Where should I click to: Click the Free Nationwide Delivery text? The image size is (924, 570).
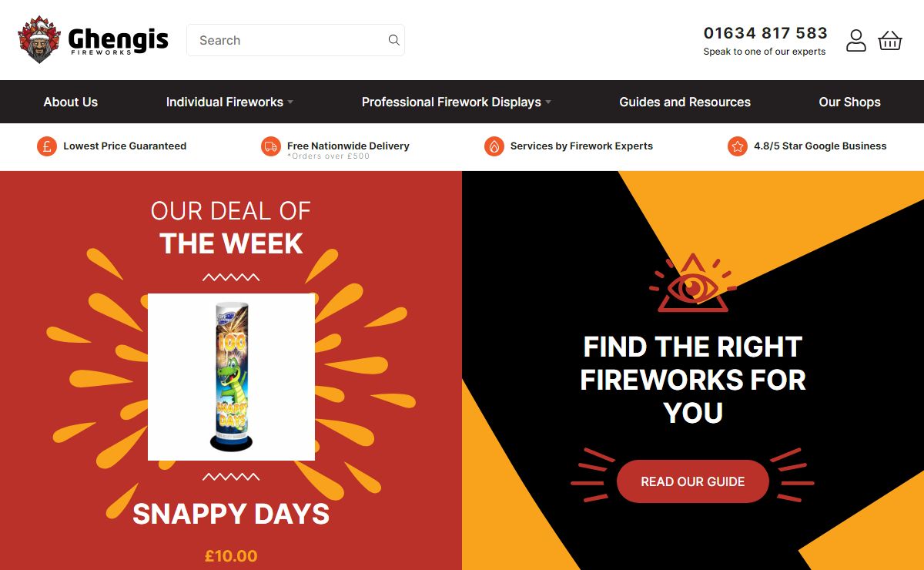348,146
